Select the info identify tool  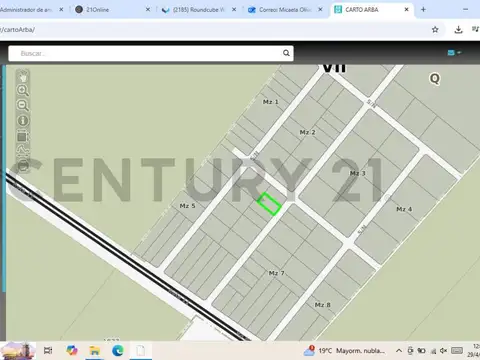tap(23, 121)
